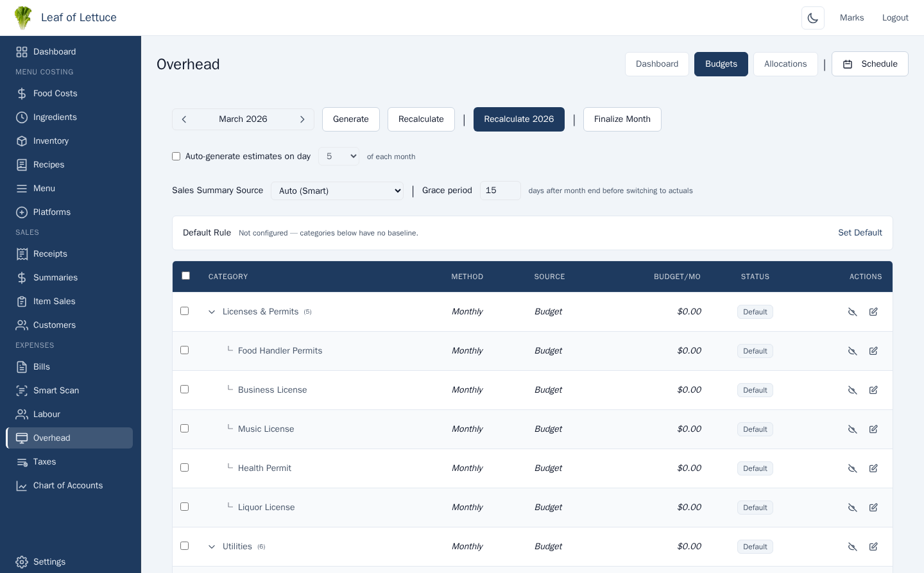Image resolution: width=924 pixels, height=573 pixels.
Task: Open Chart of Accounts in sidebar
Action: tap(67, 485)
